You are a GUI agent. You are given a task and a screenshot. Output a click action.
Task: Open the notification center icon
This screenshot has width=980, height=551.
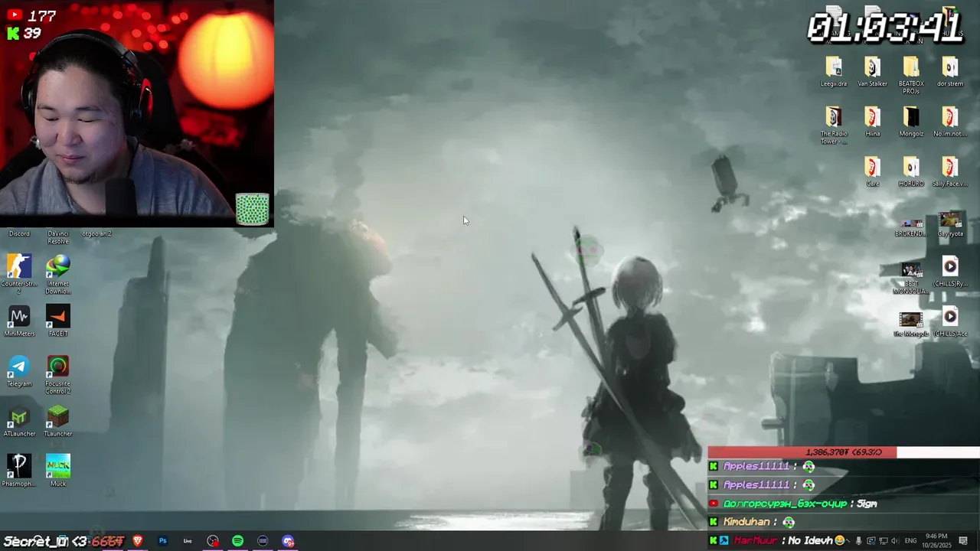tap(963, 541)
